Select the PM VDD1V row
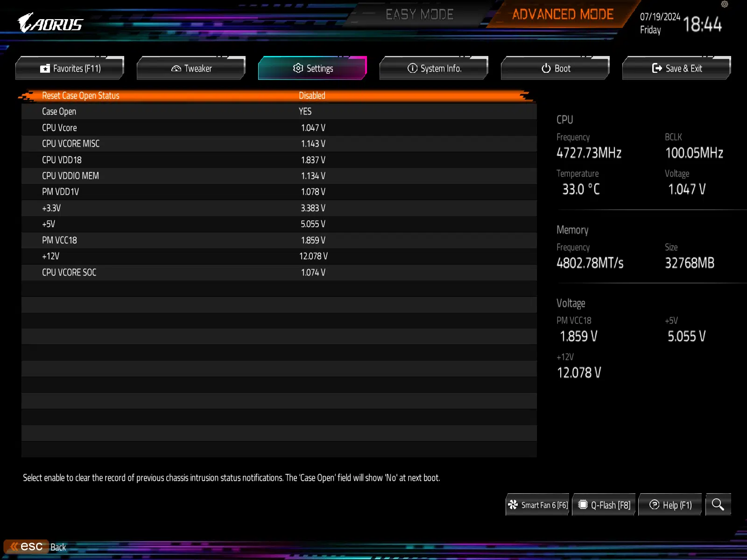The image size is (747, 560). coord(279,192)
